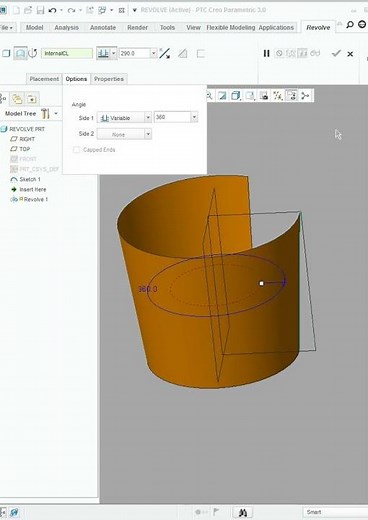The image size is (368, 520).
Task: Enable the Capped Ends checkbox
Action: (76, 150)
